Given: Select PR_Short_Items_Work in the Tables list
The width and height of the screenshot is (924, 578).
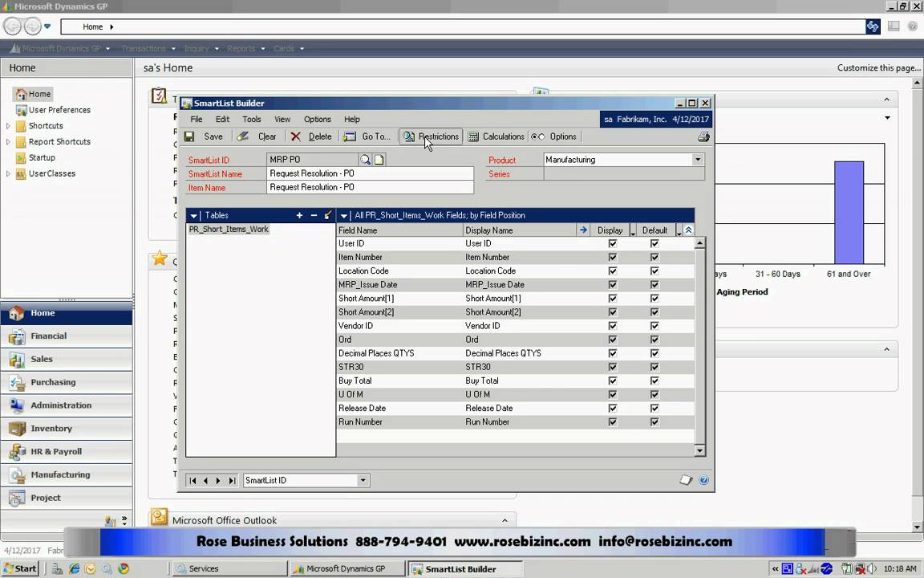Looking at the screenshot, I should point(229,230).
